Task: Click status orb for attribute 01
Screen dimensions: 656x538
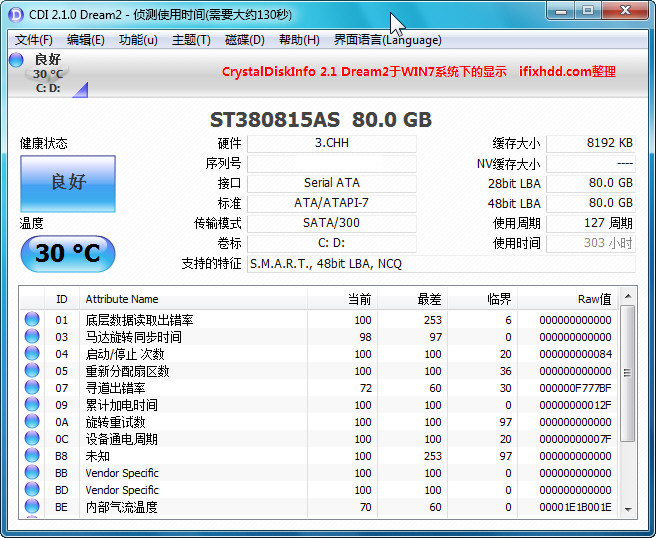Action: tap(32, 320)
